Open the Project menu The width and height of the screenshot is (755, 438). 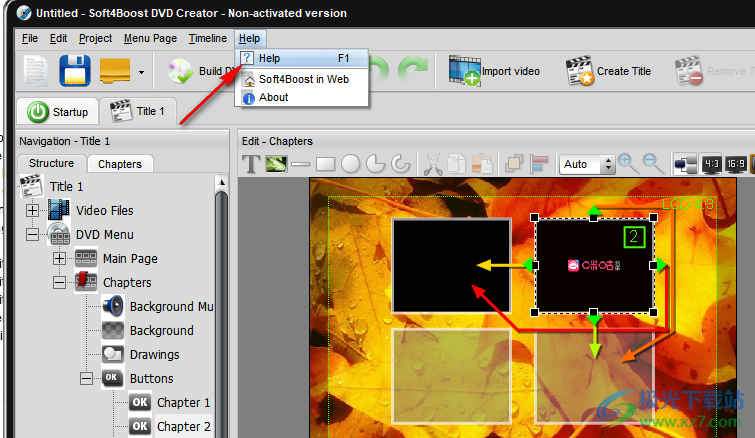pos(95,39)
